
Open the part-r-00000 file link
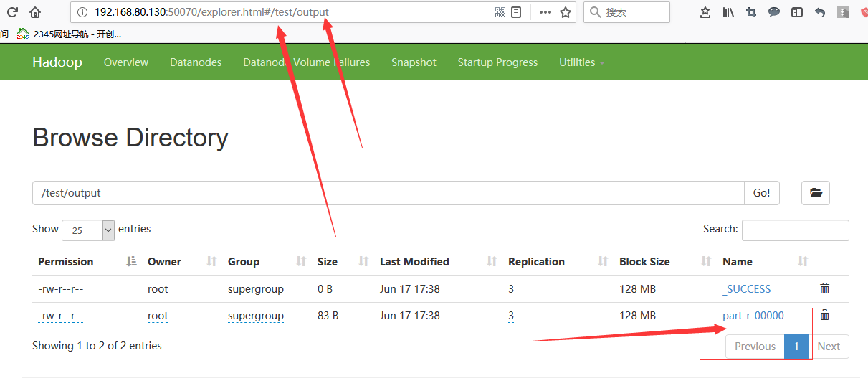click(x=753, y=316)
